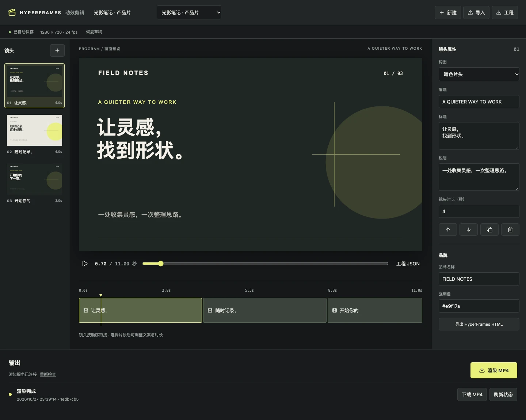
Task: Select the 随时记录 clip on the timeline
Action: point(264,310)
